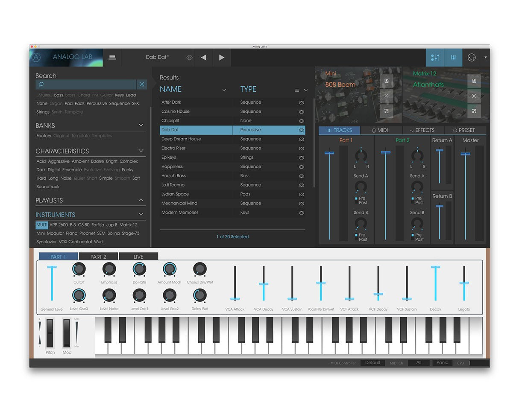519x420 pixels.
Task: Open the PART 2 macro tab
Action: click(98, 257)
